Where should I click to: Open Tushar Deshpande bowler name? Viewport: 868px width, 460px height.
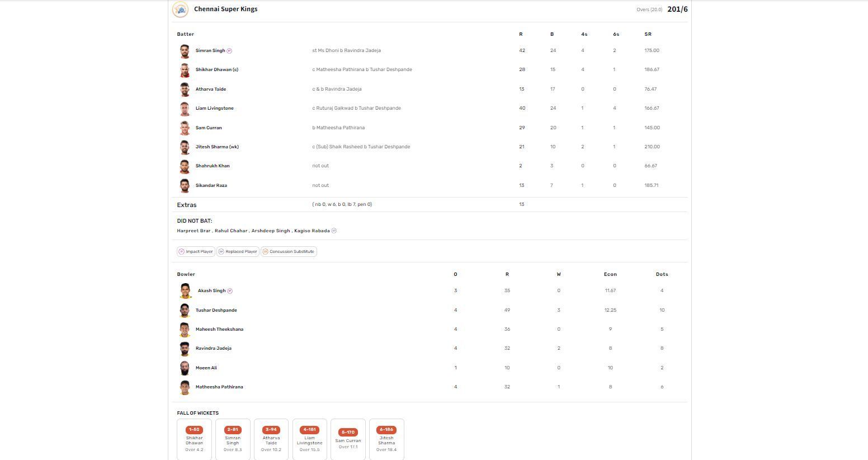[x=216, y=311]
